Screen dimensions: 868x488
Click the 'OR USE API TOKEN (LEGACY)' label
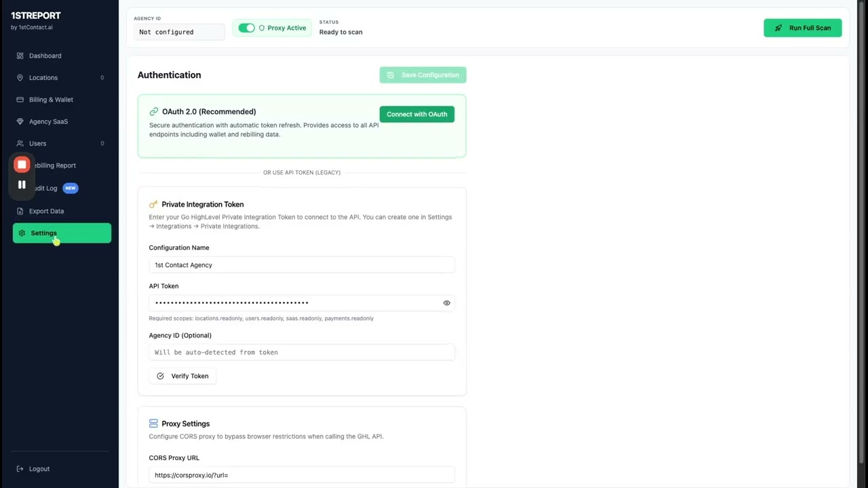pyautogui.click(x=302, y=173)
